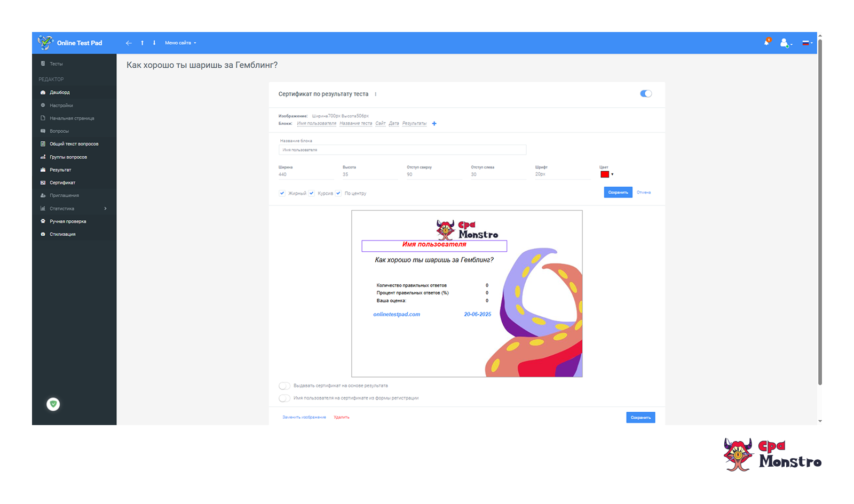Click the Ручная проверка icon

click(43, 221)
